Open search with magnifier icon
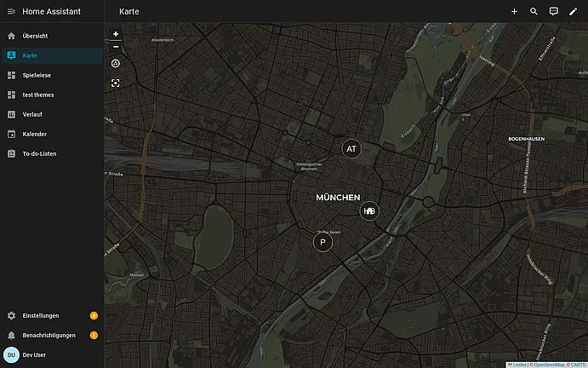588x368 pixels. click(x=534, y=12)
